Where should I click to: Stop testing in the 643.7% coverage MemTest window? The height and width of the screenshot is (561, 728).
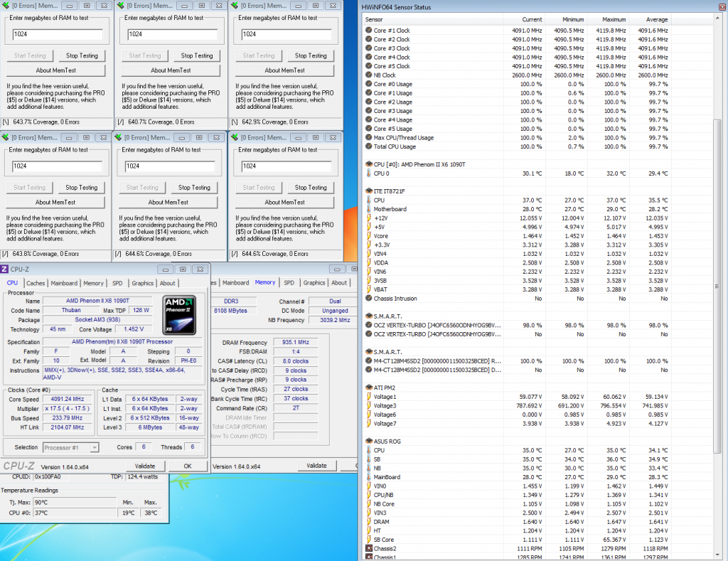(82, 55)
